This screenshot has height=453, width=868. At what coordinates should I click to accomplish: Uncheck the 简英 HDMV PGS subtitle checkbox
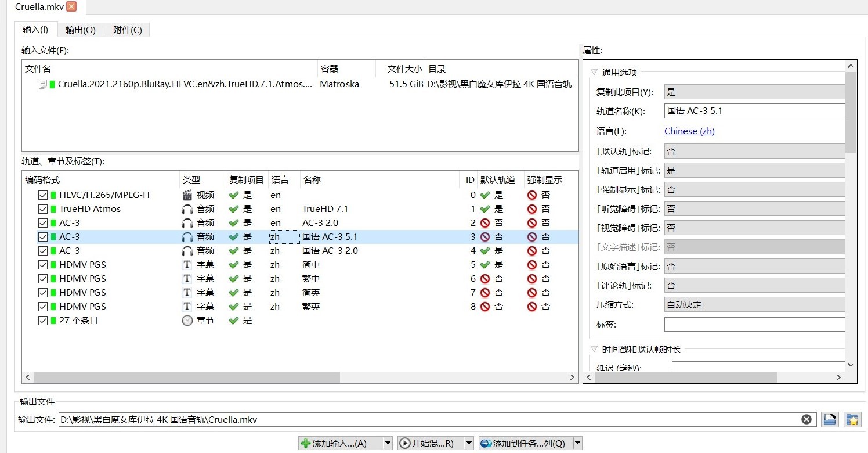[42, 293]
